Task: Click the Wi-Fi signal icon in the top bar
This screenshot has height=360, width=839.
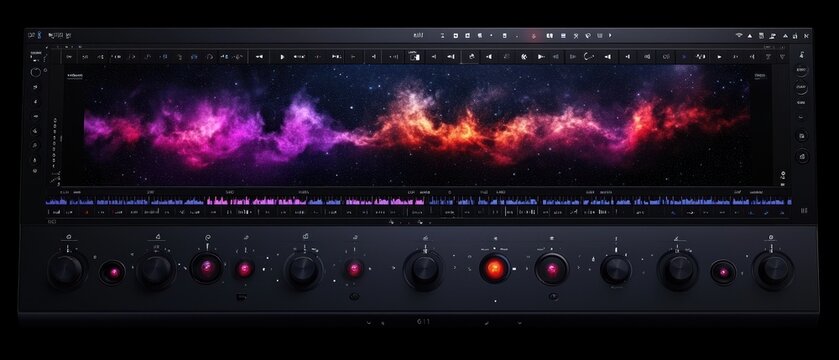Action: pos(739,36)
